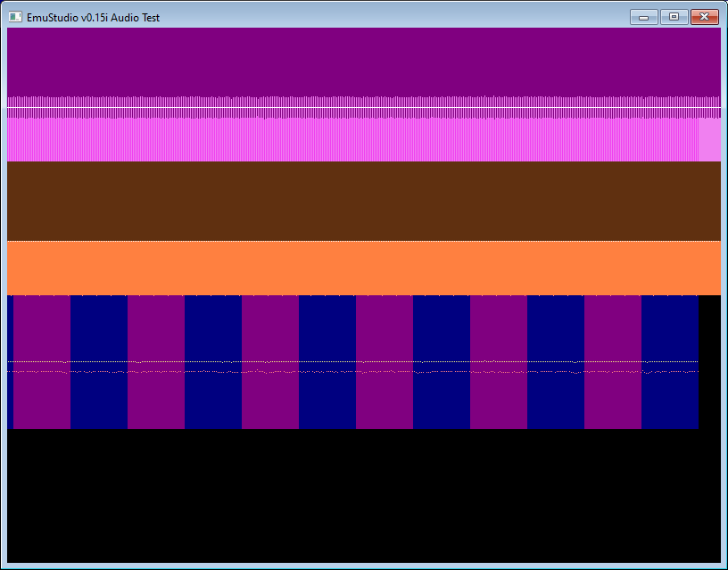Click the large black area at the bottom
Screen dimensions: 728x570
pyautogui.click(x=357, y=495)
